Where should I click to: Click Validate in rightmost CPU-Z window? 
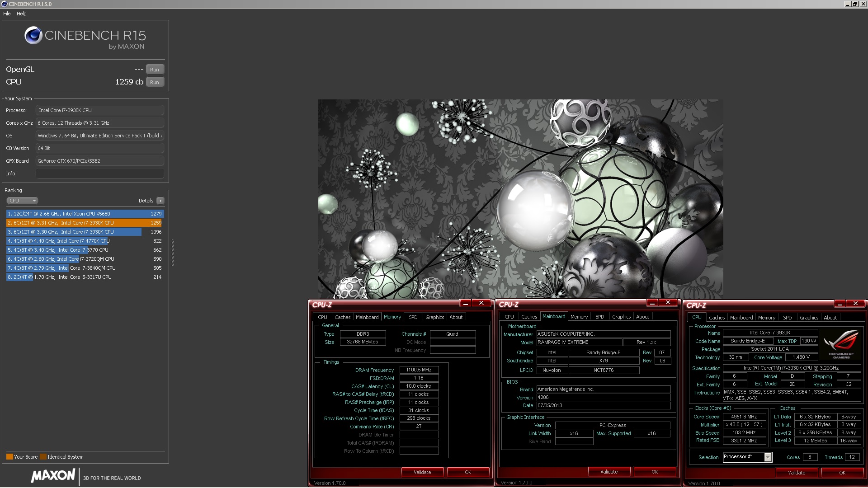pyautogui.click(x=797, y=473)
